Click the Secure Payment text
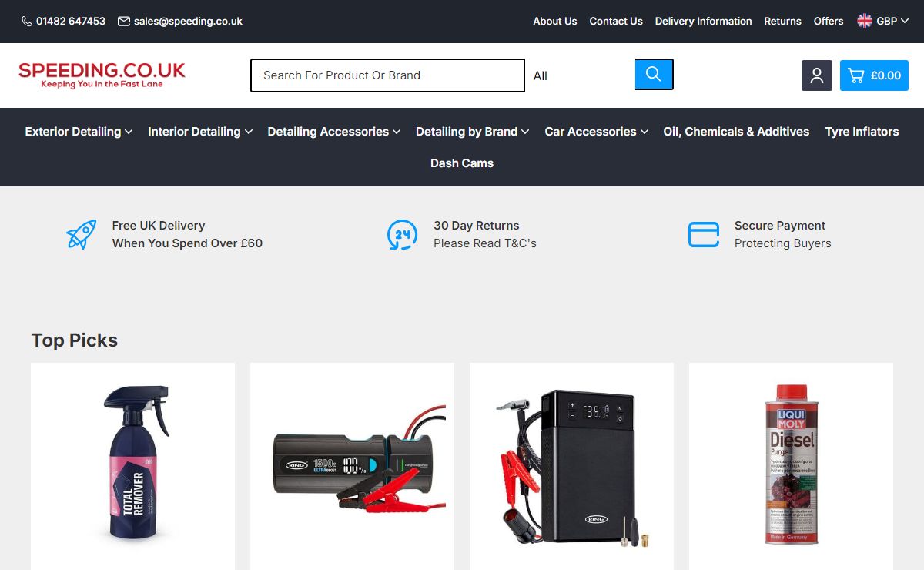Viewport: 924px width, 570px height. pos(780,226)
